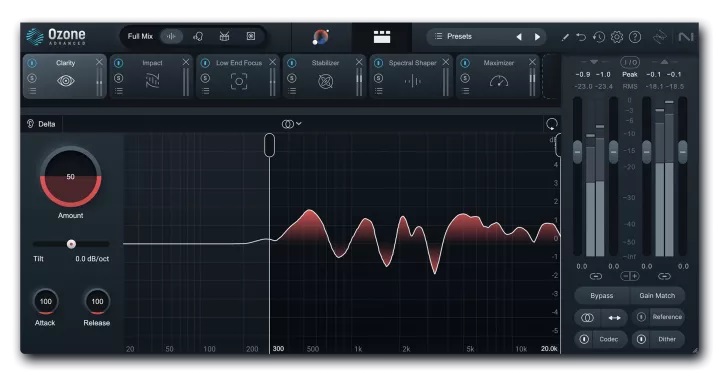The width and height of the screenshot is (719, 376).
Task: Click the undo arrow icon
Action: pyautogui.click(x=581, y=37)
